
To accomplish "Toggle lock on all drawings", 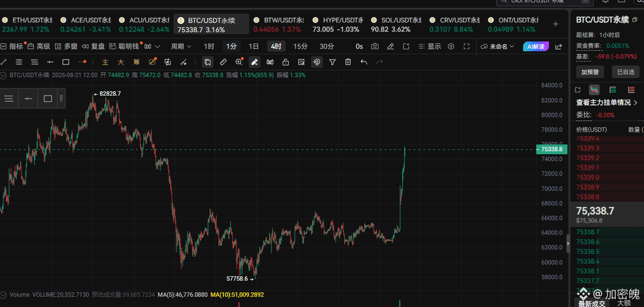I will [x=286, y=62].
